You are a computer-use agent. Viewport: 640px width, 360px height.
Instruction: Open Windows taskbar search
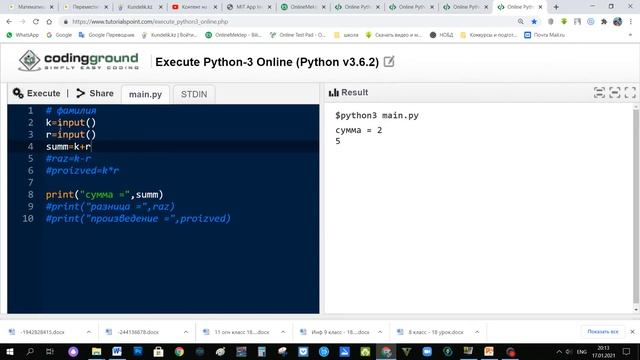pyautogui.click(x=30, y=351)
